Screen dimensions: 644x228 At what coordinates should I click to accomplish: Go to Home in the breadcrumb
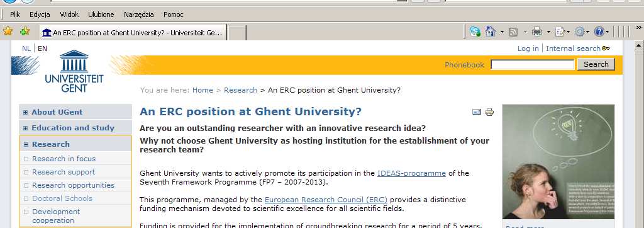click(x=203, y=90)
